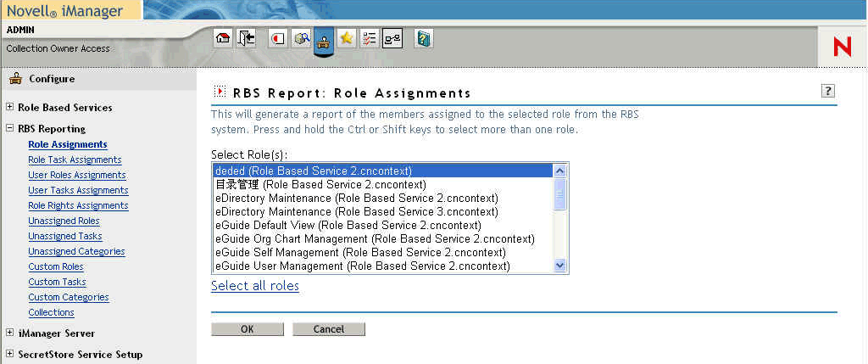Click the role list scroll down arrow
Image resolution: width=868 pixels, height=364 pixels.
pos(560,266)
